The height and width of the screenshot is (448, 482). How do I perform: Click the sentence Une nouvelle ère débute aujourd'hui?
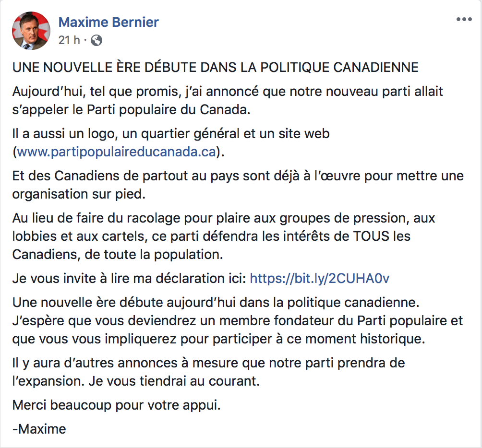click(216, 303)
